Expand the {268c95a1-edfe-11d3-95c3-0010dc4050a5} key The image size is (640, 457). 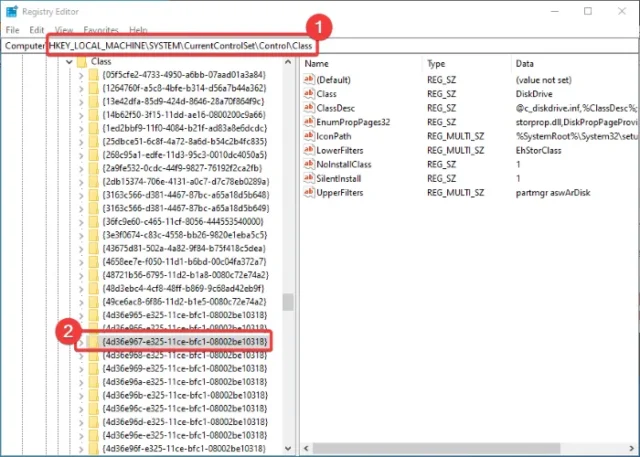pos(81,155)
